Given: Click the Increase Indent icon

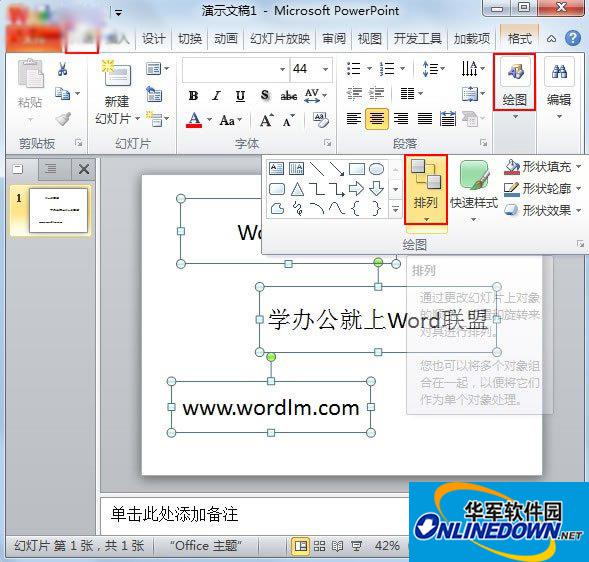Looking at the screenshot, I should click(377, 93).
